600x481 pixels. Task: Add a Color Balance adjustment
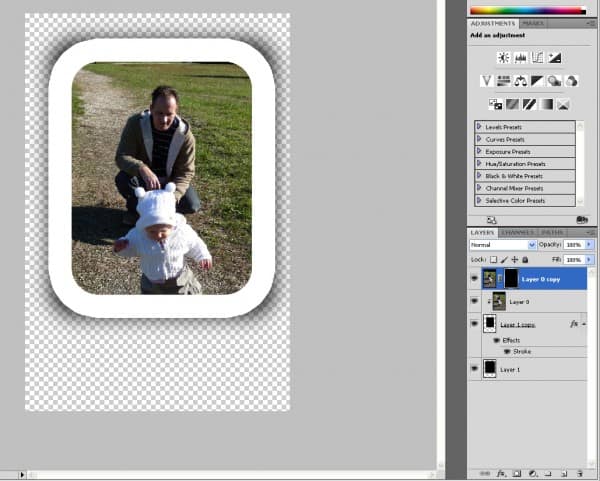(521, 81)
